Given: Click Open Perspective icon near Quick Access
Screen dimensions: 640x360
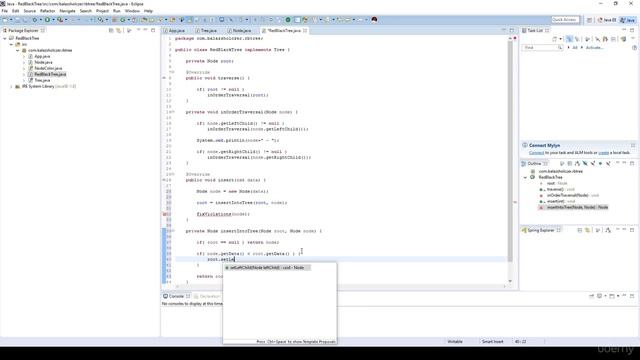Looking at the screenshot, I should click(589, 20).
